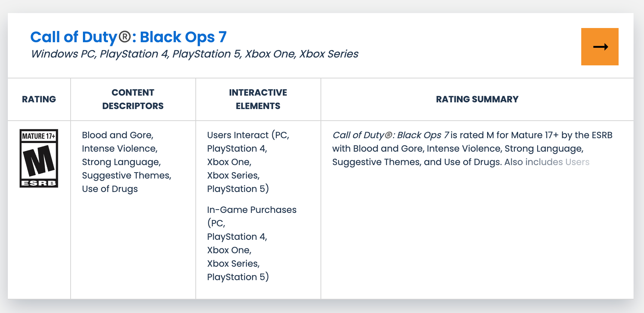Click the italic game title in rating summary
The image size is (644, 313).
coord(390,135)
